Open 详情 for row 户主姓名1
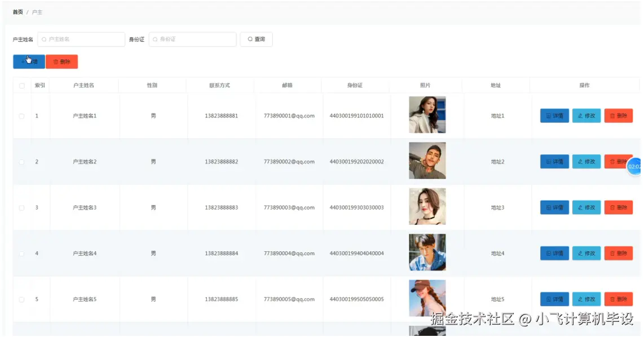This screenshot has height=337, width=644. [x=554, y=116]
